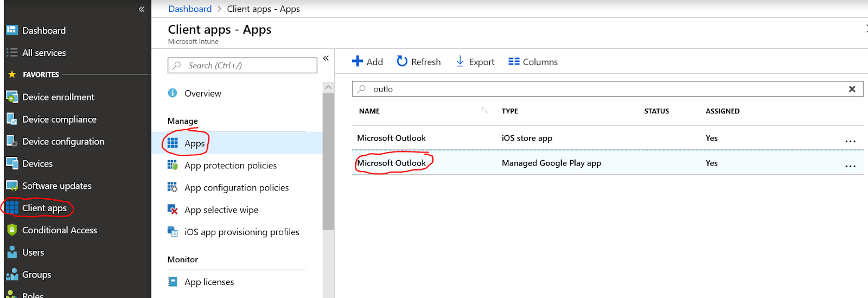Open Devices in sidebar

(37, 163)
